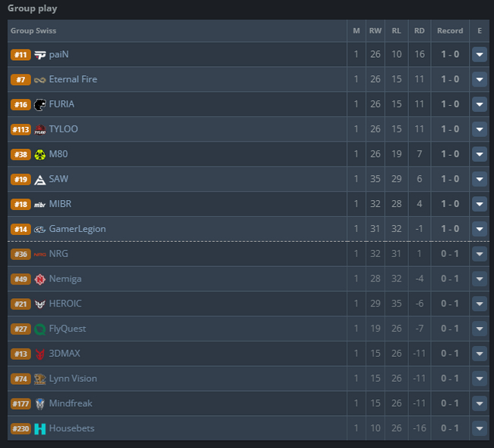Click the M80 green logo icon

[40, 154]
